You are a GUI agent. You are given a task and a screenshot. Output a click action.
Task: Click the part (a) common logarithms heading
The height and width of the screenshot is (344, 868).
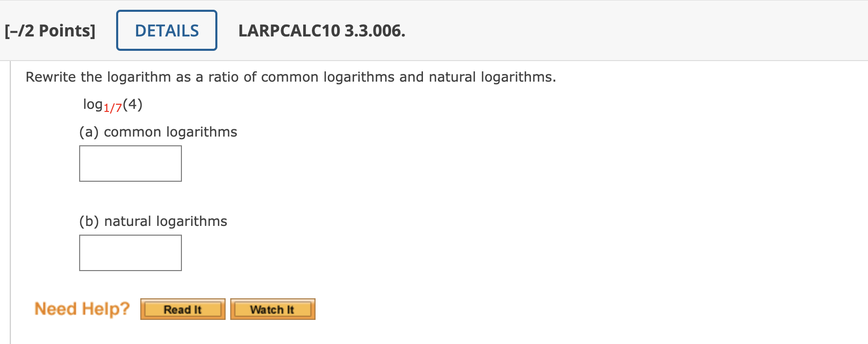pyautogui.click(x=157, y=132)
